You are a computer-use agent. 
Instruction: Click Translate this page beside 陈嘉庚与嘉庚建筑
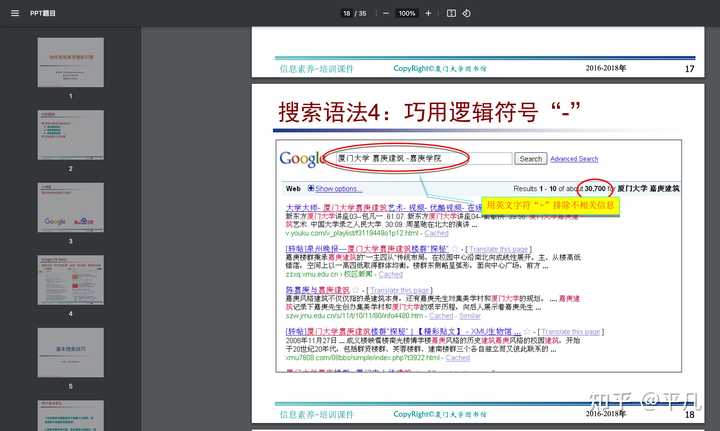pyautogui.click(x=399, y=290)
